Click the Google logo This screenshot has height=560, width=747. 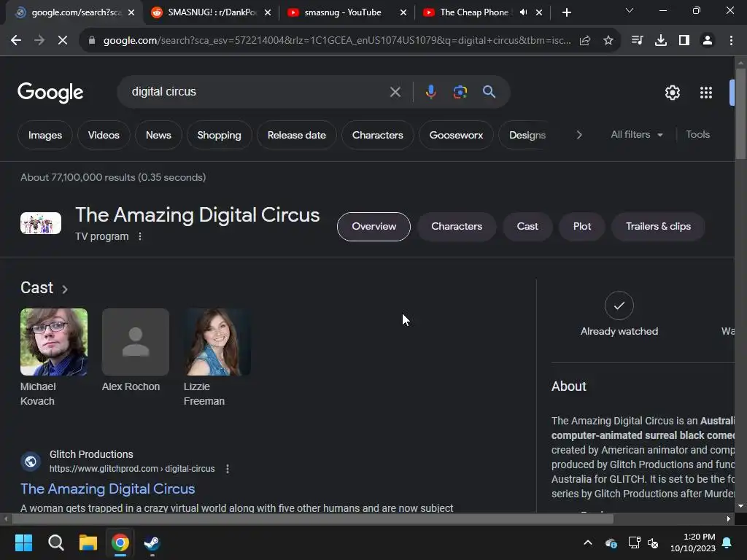50,93
